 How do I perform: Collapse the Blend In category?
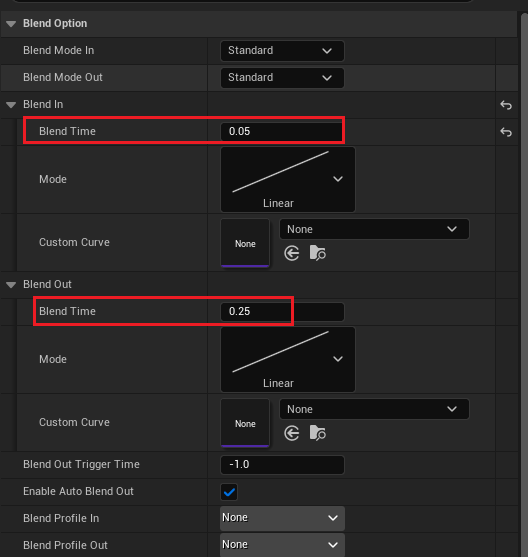tap(11, 105)
